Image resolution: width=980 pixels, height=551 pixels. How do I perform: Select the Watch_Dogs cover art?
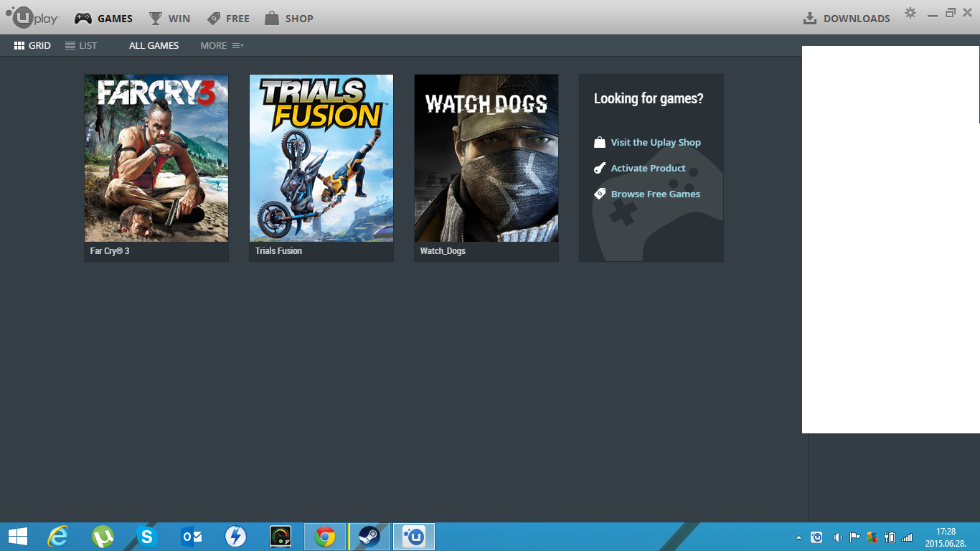(x=486, y=158)
